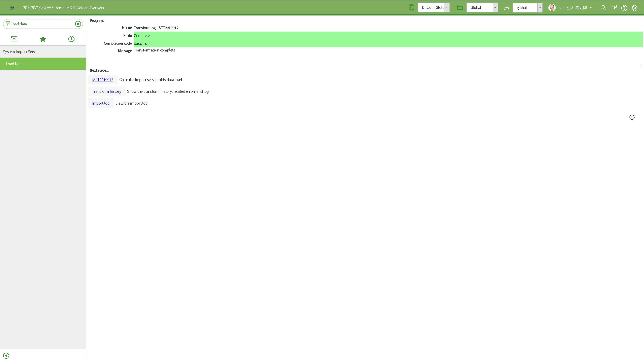Open the Transform history link
Viewport: 644px width, 362px height.
coord(106,92)
